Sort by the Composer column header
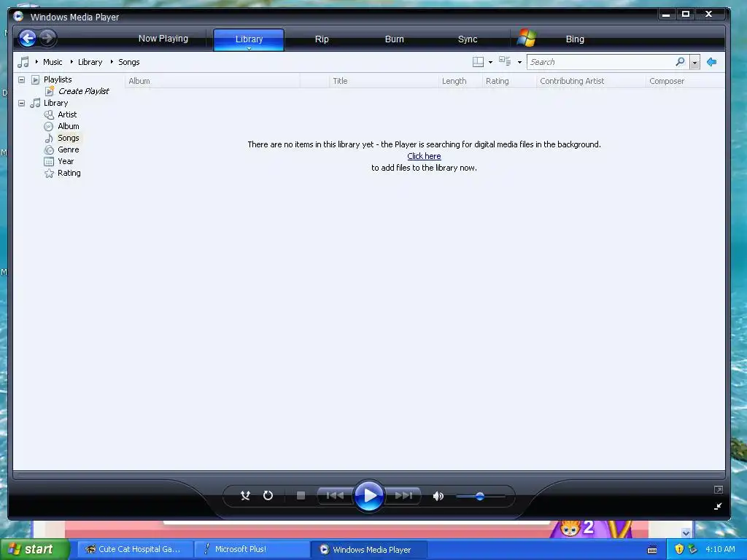The height and width of the screenshot is (560, 747). (x=685, y=81)
